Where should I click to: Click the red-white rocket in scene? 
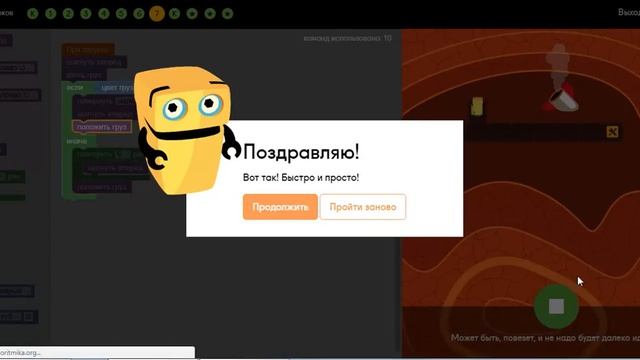pos(561,97)
